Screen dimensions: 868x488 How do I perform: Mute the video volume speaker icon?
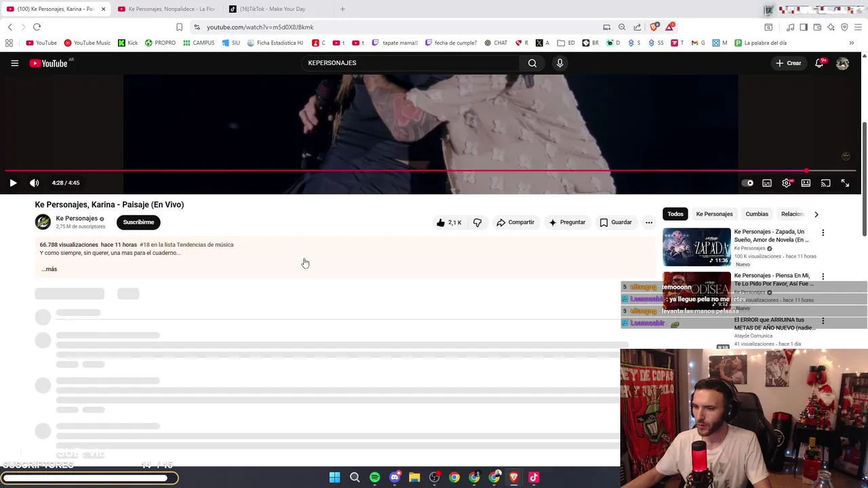tap(34, 183)
